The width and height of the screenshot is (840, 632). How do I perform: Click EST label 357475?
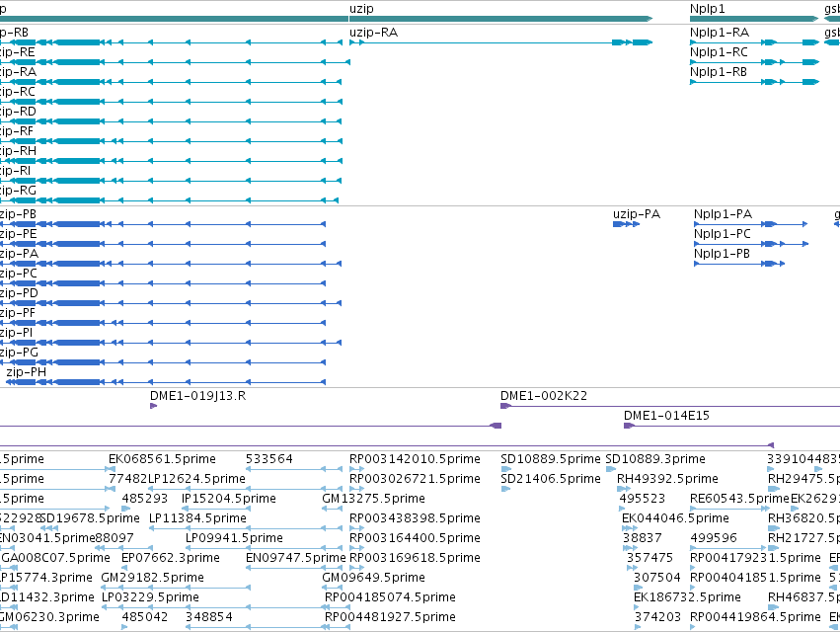coord(649,558)
